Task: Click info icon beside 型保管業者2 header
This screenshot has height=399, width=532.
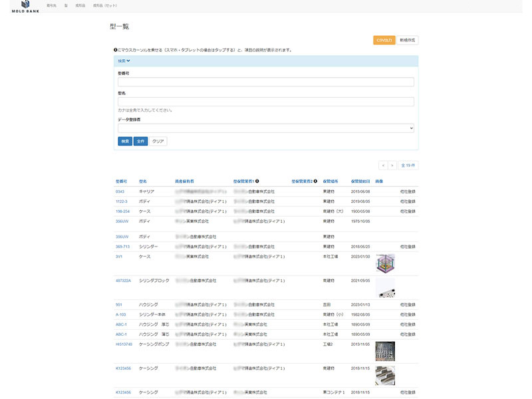Action: click(315, 181)
